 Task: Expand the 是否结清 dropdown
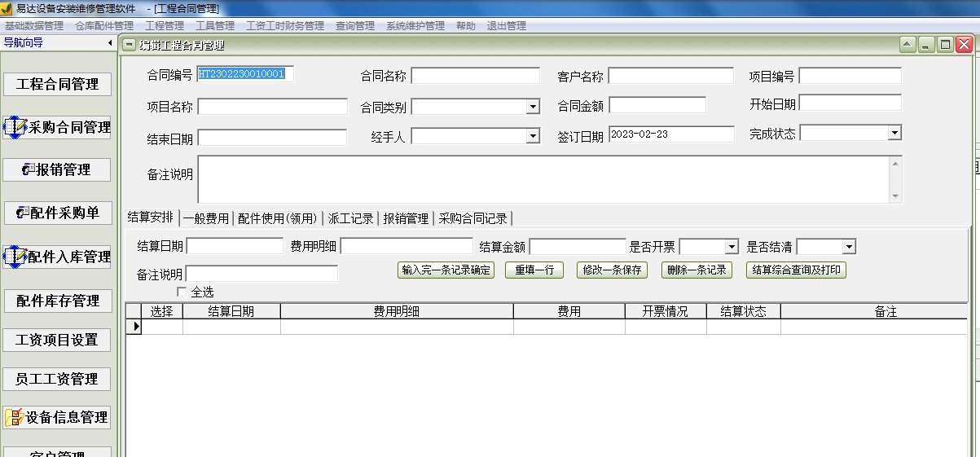849,247
